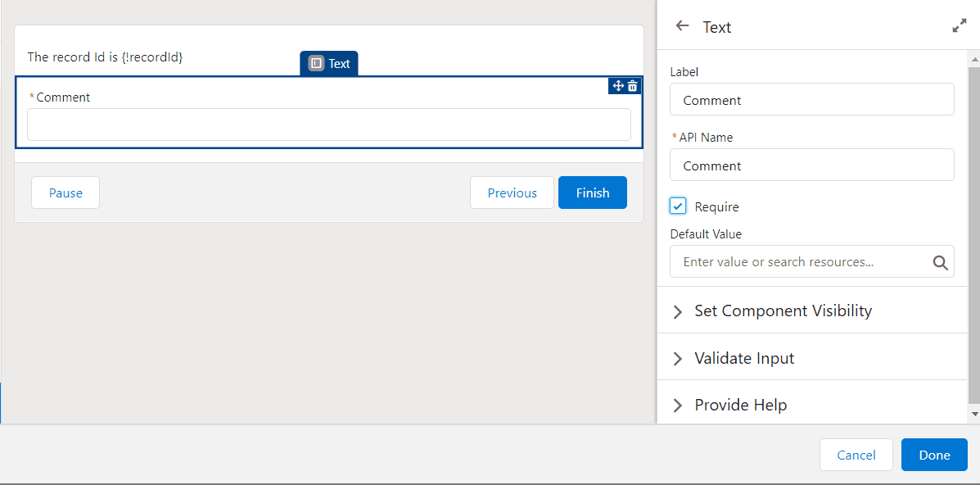Image resolution: width=980 pixels, height=485 pixels.
Task: Click the Text component icon on blue tab
Action: [x=316, y=63]
